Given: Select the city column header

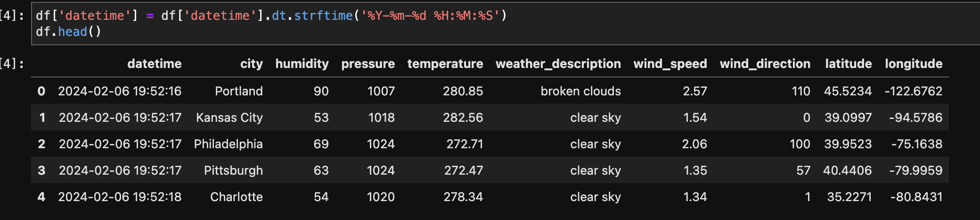Looking at the screenshot, I should (x=251, y=64).
